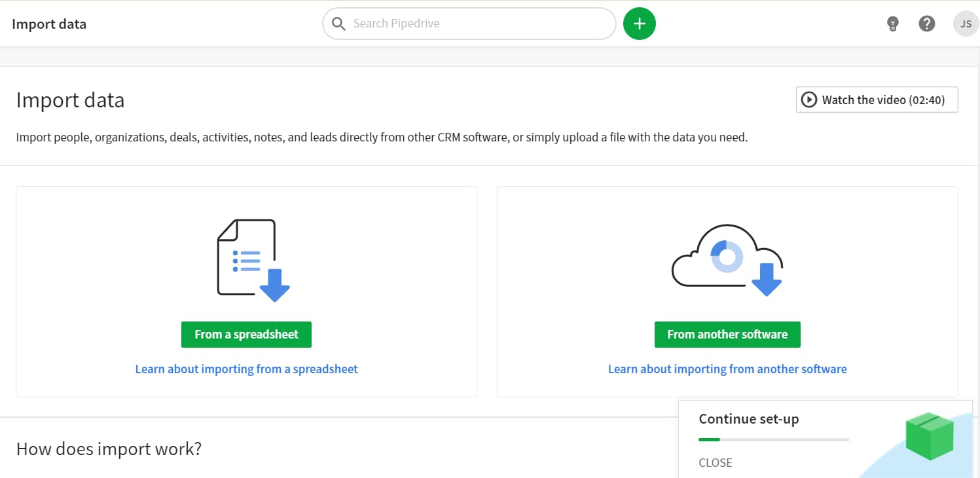Viewport: 980px width, 478px height.
Task: Open the help question mark icon
Action: (926, 24)
